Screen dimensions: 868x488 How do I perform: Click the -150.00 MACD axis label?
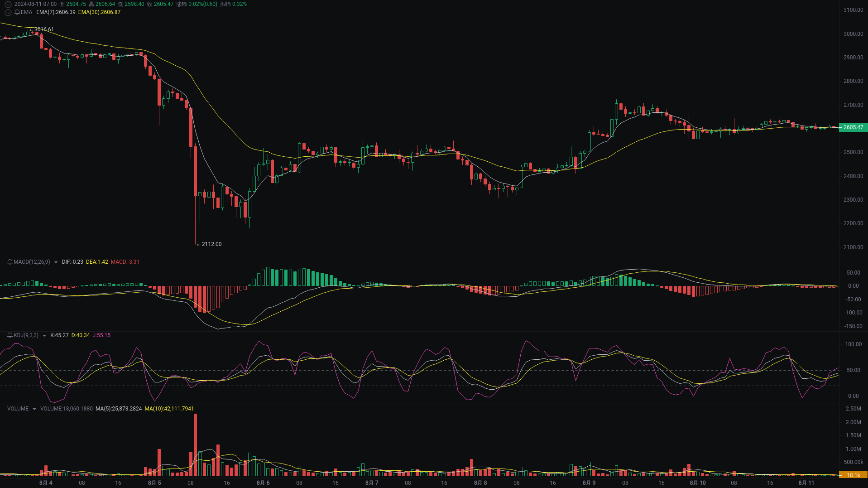853,326
